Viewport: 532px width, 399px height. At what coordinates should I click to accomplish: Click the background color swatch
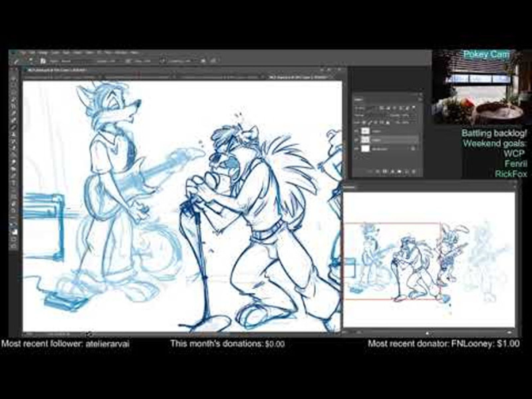(x=15, y=232)
